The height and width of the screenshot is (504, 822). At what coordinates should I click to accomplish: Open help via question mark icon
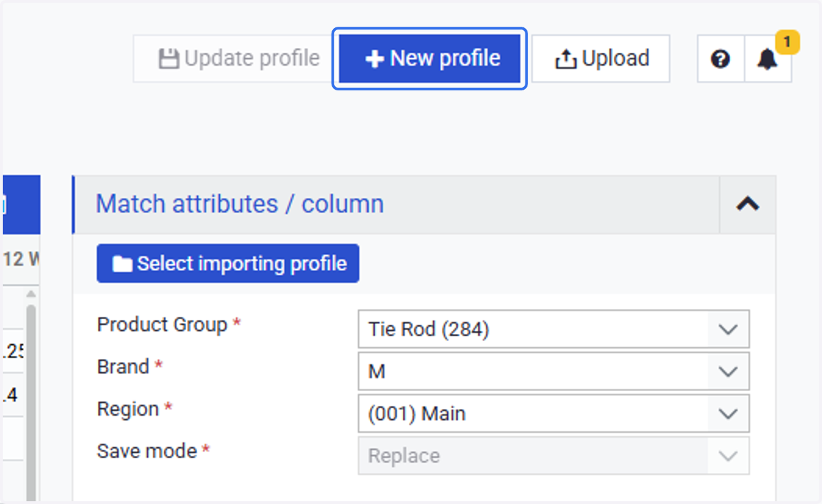pyautogui.click(x=720, y=60)
